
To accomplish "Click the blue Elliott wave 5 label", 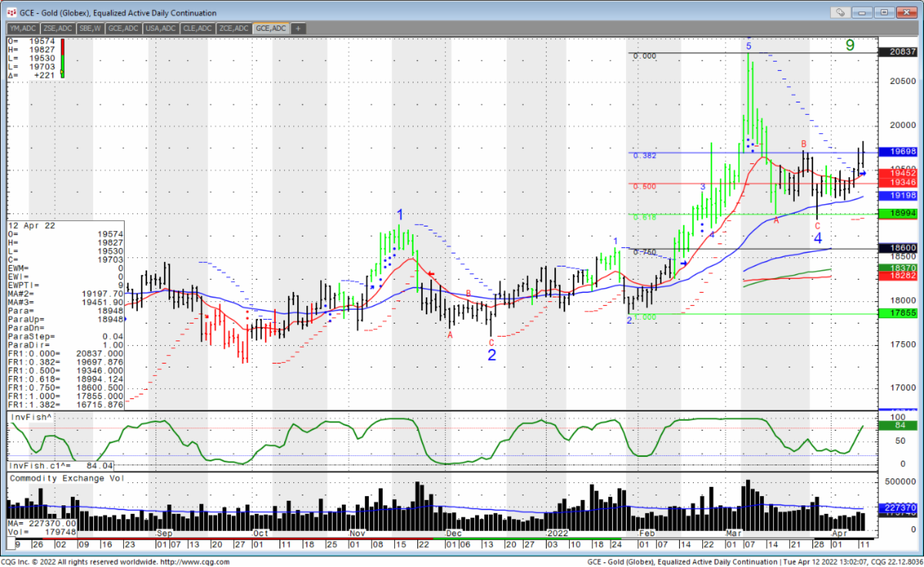I will click(x=748, y=46).
